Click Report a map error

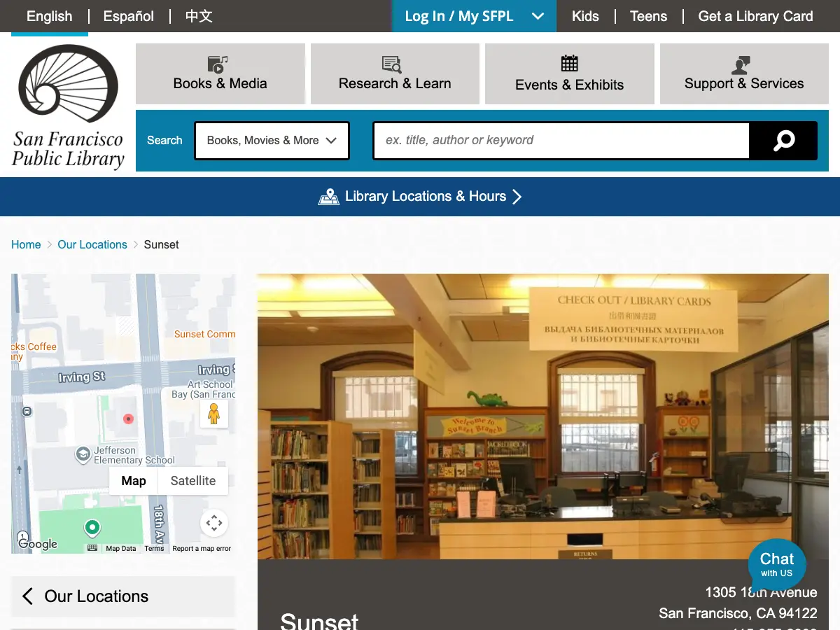202,549
